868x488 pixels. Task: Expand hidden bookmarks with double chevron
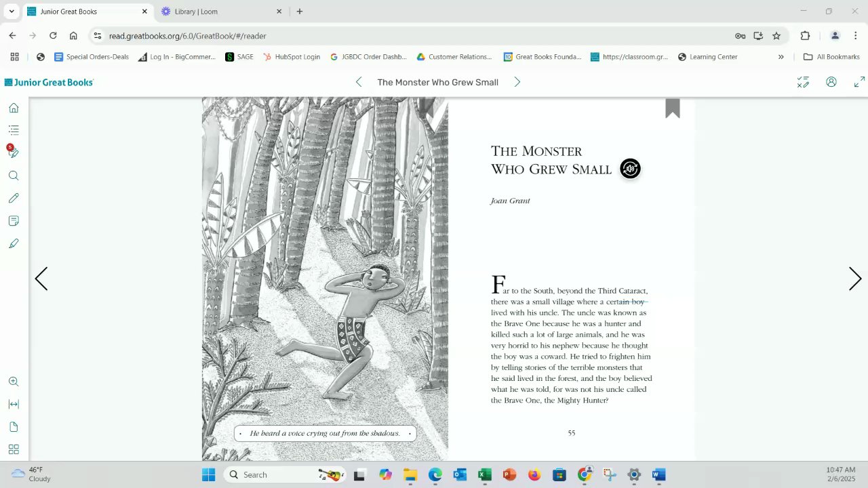click(781, 57)
